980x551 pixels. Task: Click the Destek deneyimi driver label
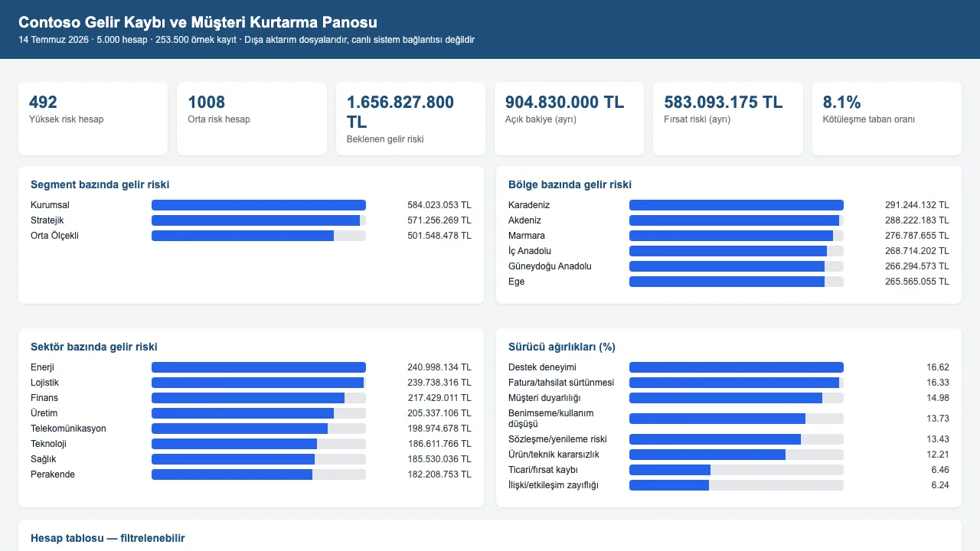click(542, 367)
